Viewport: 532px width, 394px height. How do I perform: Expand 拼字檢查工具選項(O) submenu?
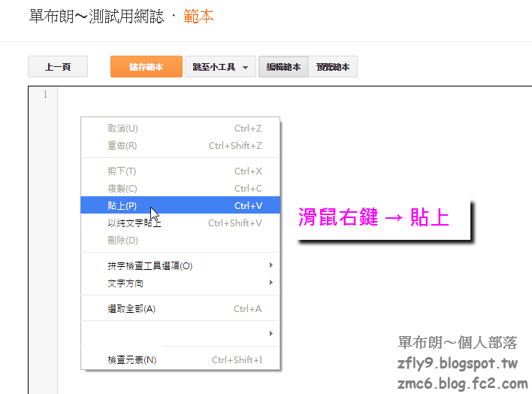coord(180,265)
